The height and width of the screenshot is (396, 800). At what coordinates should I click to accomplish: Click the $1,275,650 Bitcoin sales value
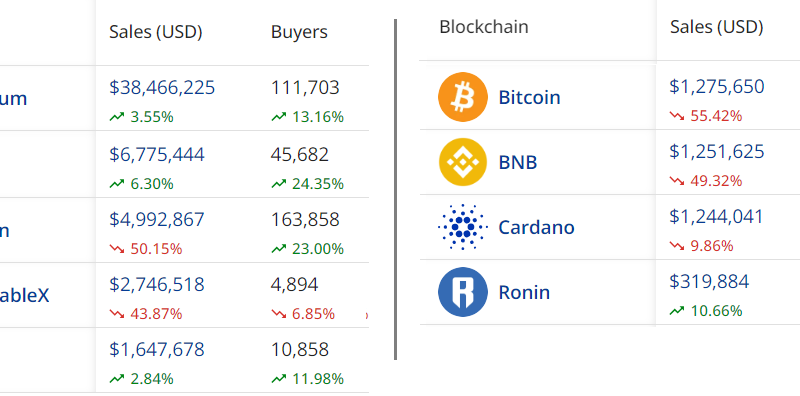pyautogui.click(x=717, y=87)
